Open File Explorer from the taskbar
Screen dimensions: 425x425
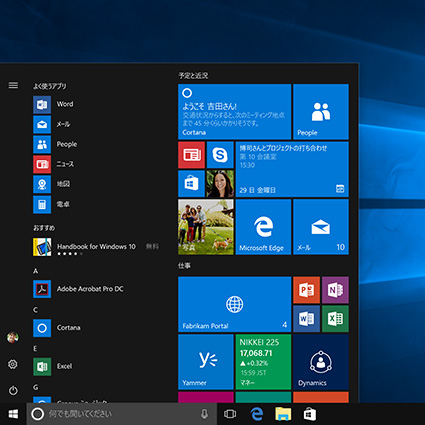point(283,414)
